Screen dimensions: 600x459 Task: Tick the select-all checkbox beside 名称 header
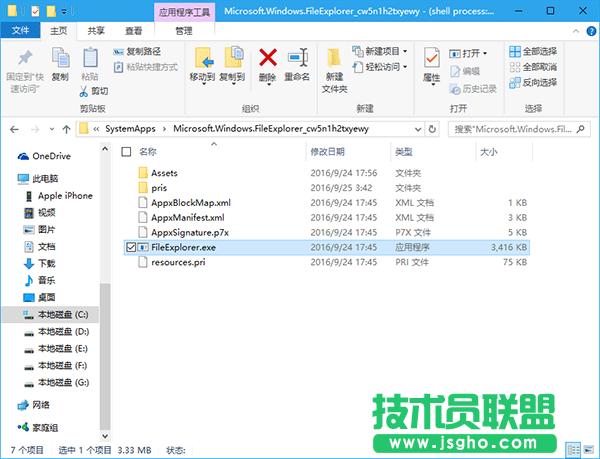(126, 152)
